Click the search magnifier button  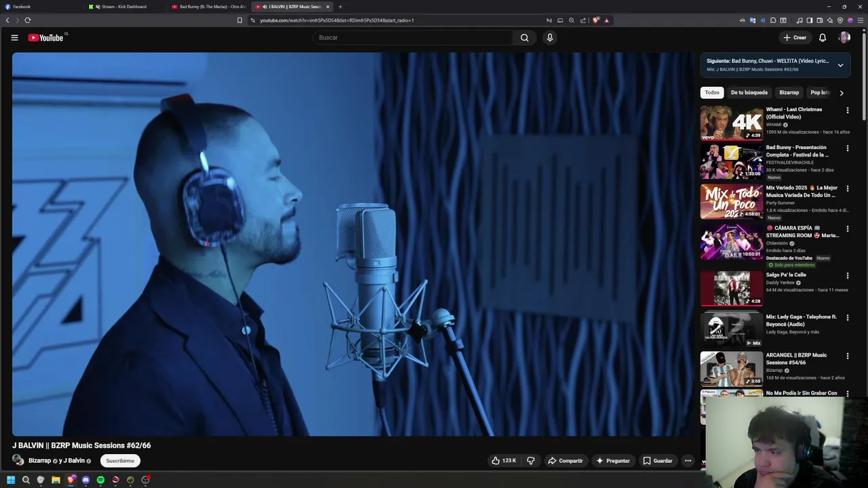[x=524, y=38]
